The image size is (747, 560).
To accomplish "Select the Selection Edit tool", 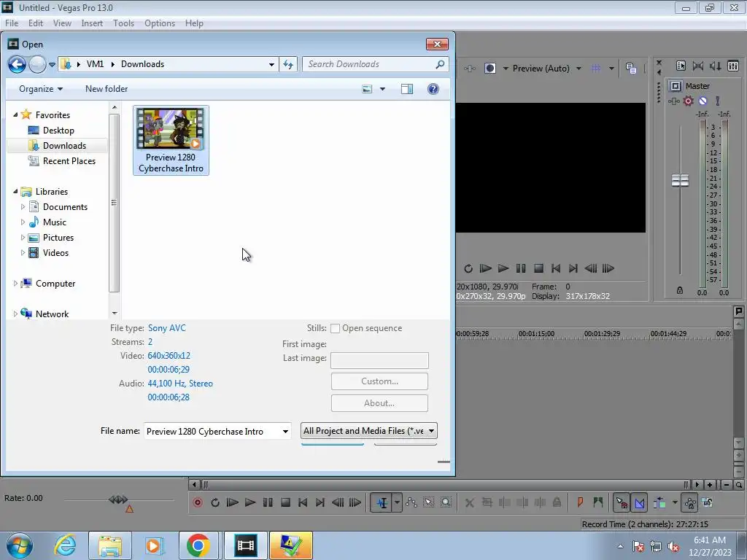I will tap(429, 502).
